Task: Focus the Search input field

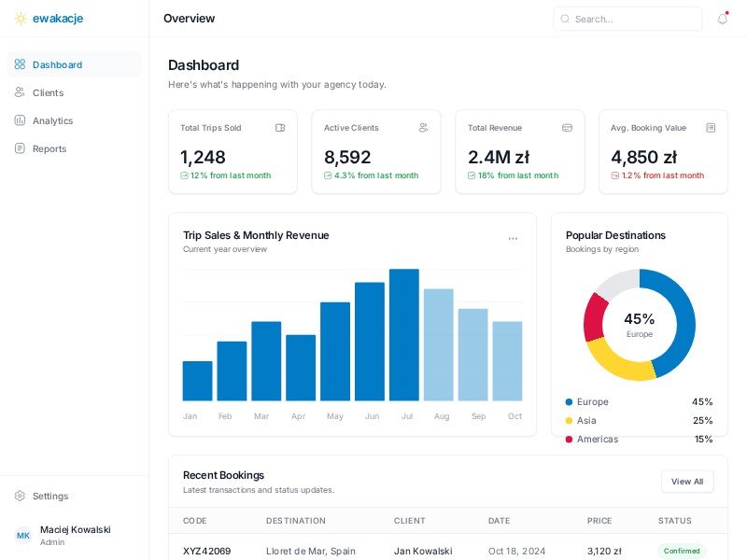Action: [x=635, y=19]
